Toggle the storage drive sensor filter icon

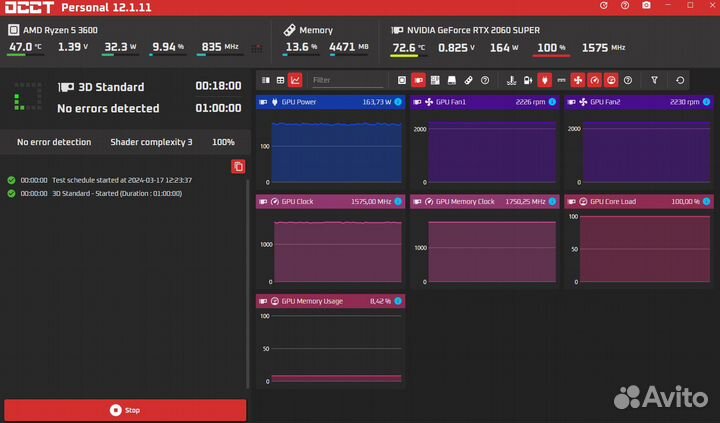tap(452, 80)
